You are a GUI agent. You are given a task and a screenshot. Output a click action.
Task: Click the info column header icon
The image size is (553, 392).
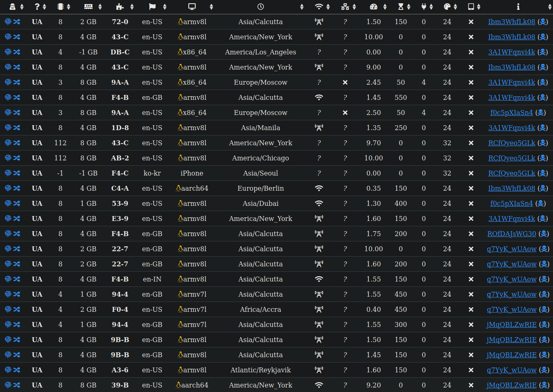click(518, 7)
